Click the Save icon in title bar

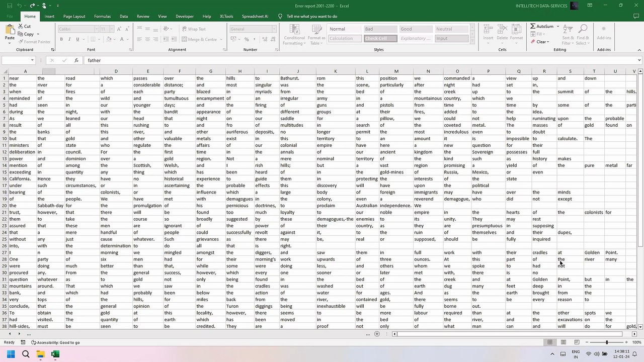click(x=9, y=6)
